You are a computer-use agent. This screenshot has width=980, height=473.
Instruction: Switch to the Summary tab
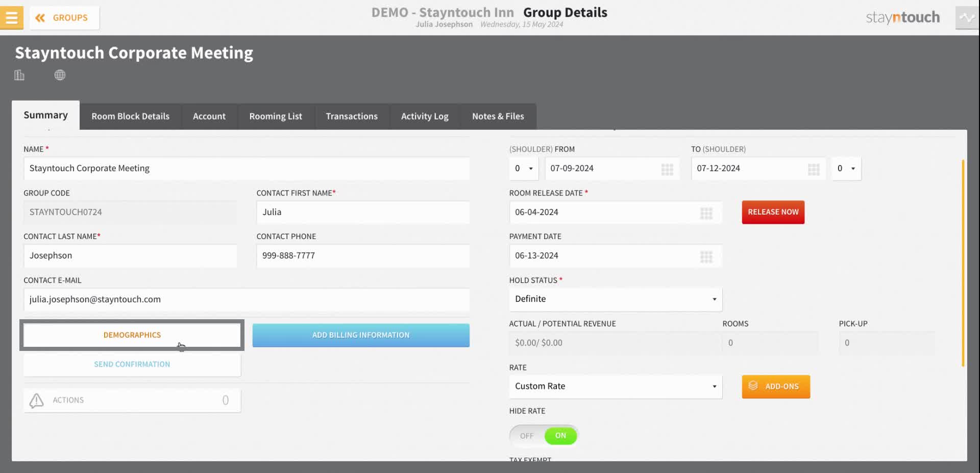(x=45, y=115)
